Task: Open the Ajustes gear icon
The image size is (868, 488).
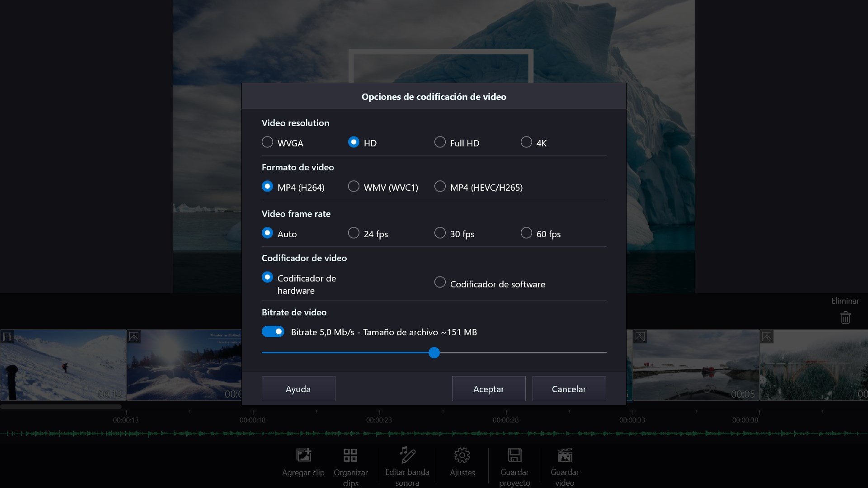Action: coord(462,455)
